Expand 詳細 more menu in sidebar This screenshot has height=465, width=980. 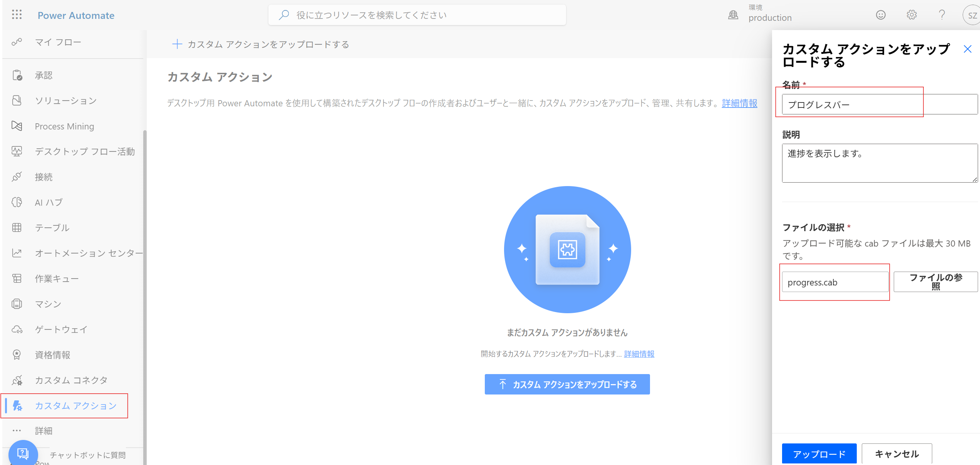(x=43, y=431)
